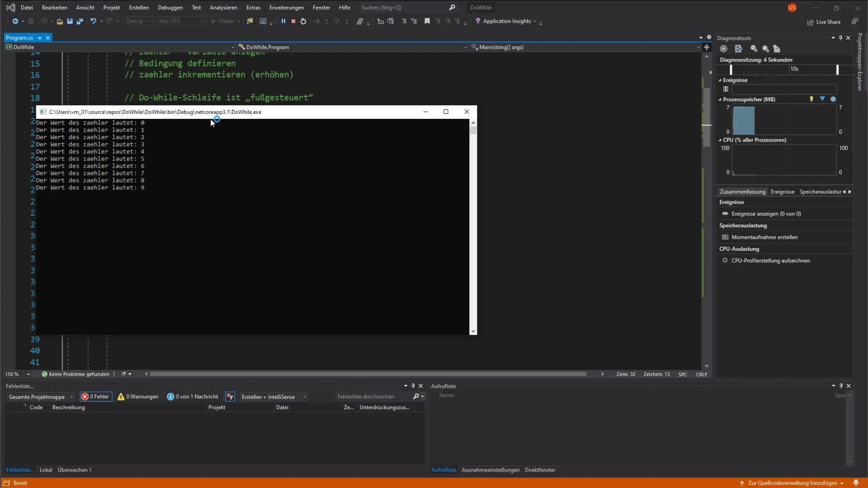Collapse the Prozessspeicher (MB) section
Screen dimensions: 868x488
(720, 99)
